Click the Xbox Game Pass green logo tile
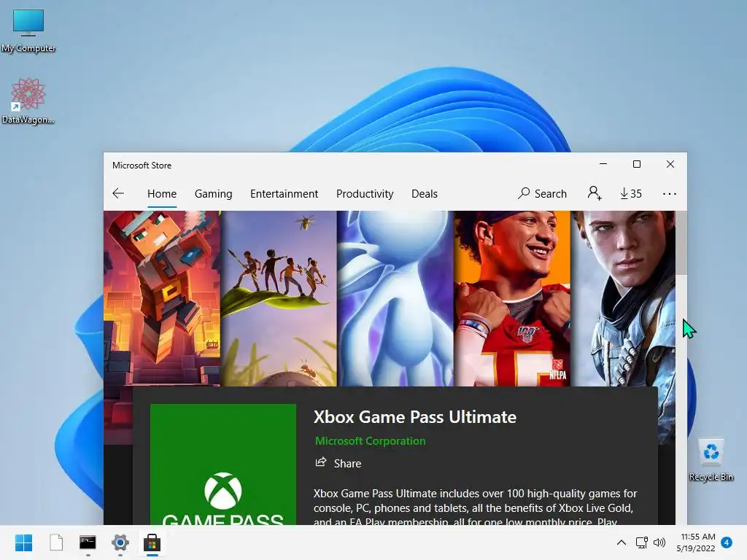Viewport: 747px width, 560px height. click(x=223, y=464)
